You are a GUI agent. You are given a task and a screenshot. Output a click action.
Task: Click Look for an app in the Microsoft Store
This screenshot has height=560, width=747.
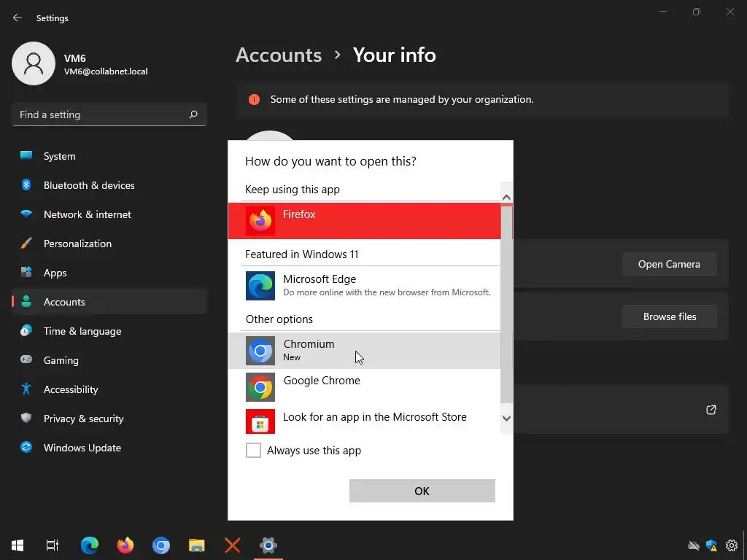(x=374, y=417)
